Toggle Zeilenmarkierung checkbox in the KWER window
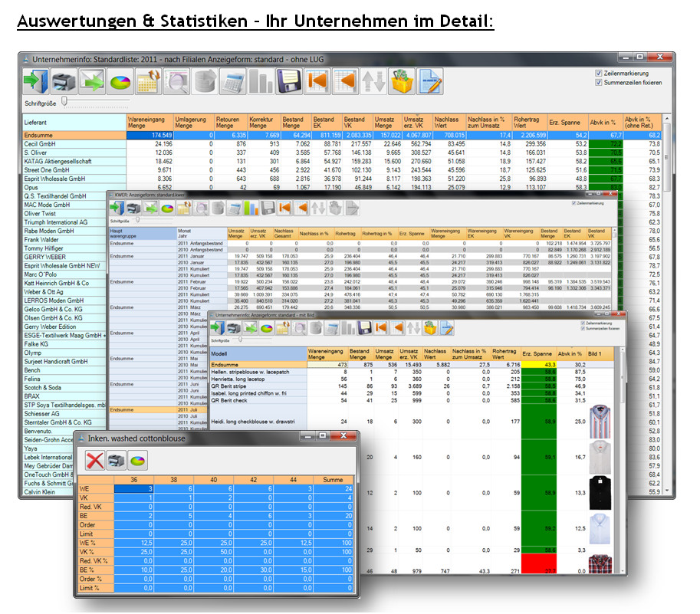Screen dimensions: 700x614 [x=573, y=204]
